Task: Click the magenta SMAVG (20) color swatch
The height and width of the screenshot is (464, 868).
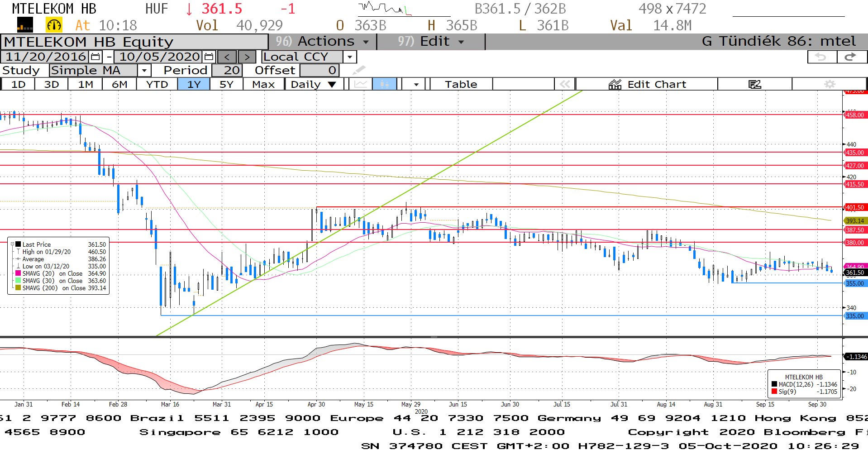Action: coord(18,273)
